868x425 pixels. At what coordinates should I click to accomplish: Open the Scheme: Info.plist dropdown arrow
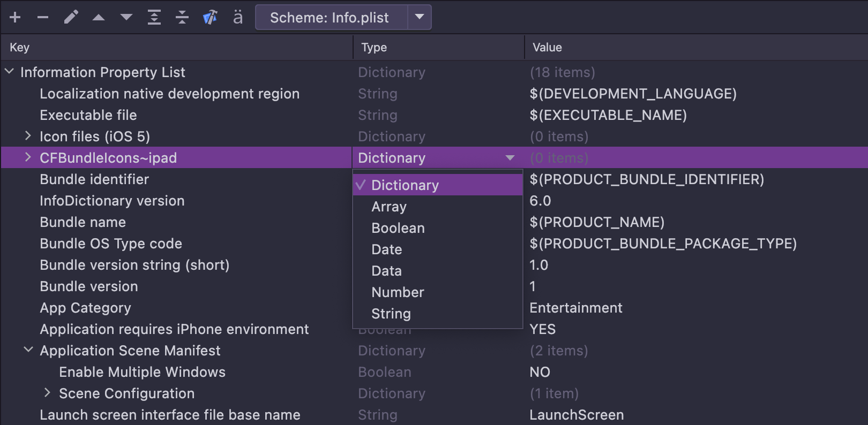point(420,17)
